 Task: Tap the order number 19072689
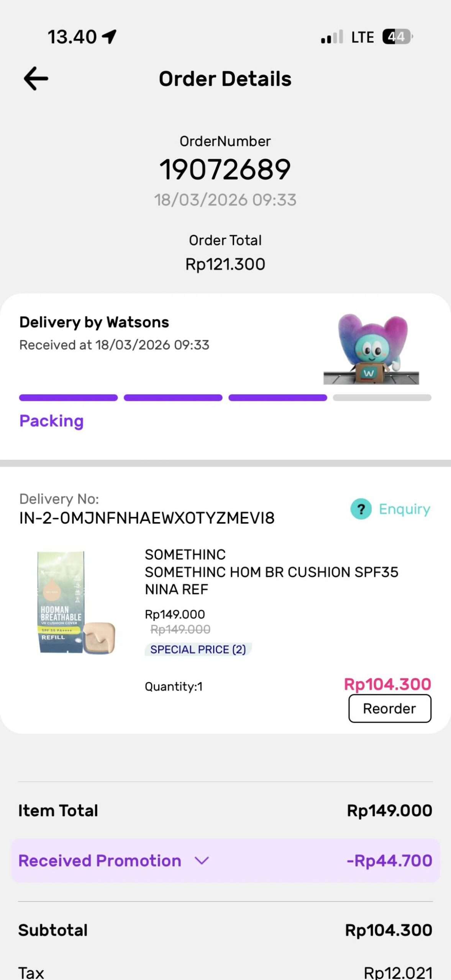click(225, 169)
